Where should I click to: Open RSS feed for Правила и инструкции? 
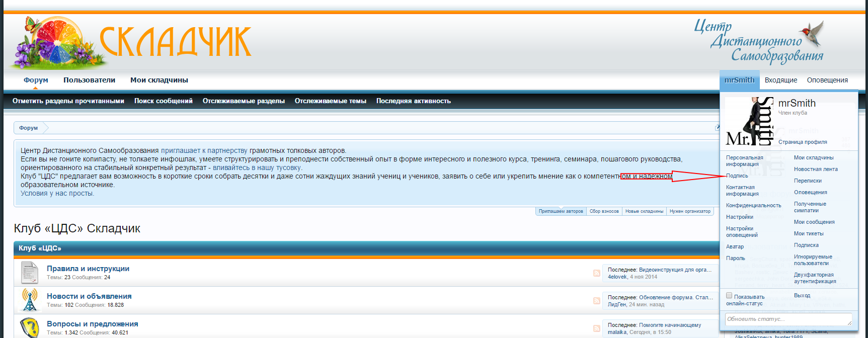click(596, 273)
